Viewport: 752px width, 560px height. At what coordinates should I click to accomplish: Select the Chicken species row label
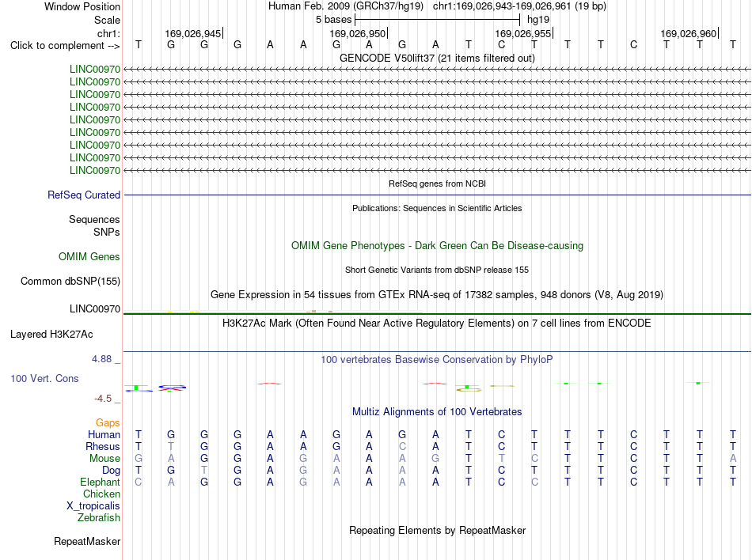[x=101, y=494]
